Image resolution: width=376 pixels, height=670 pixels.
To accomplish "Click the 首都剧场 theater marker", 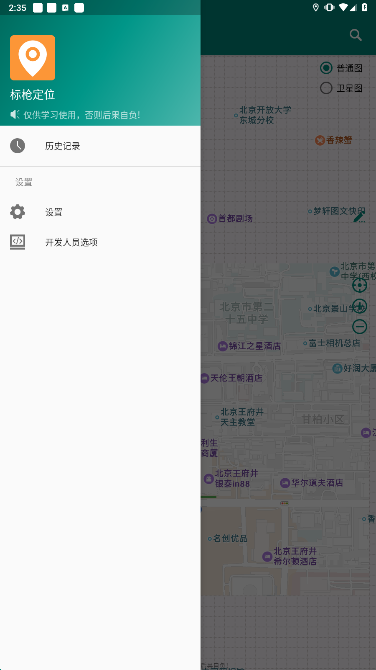I will click(230, 219).
